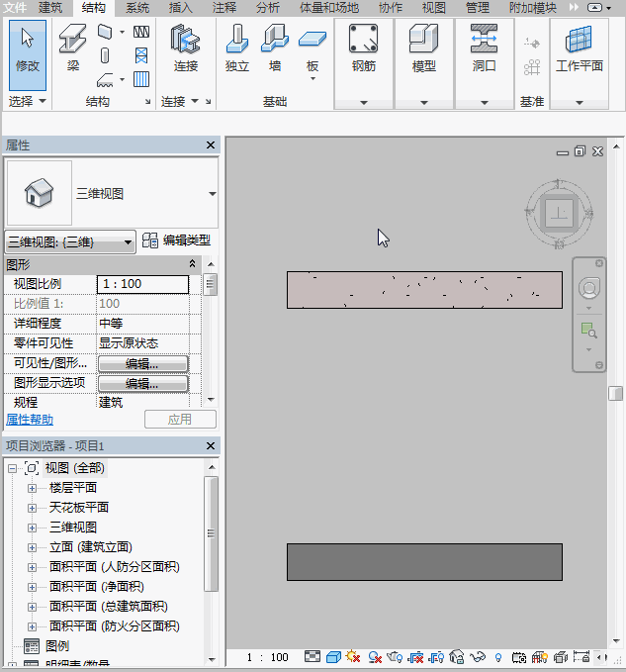Toggle unlocked 3D view house icon
The width and height of the screenshot is (626, 672).
pyautogui.click(x=457, y=656)
